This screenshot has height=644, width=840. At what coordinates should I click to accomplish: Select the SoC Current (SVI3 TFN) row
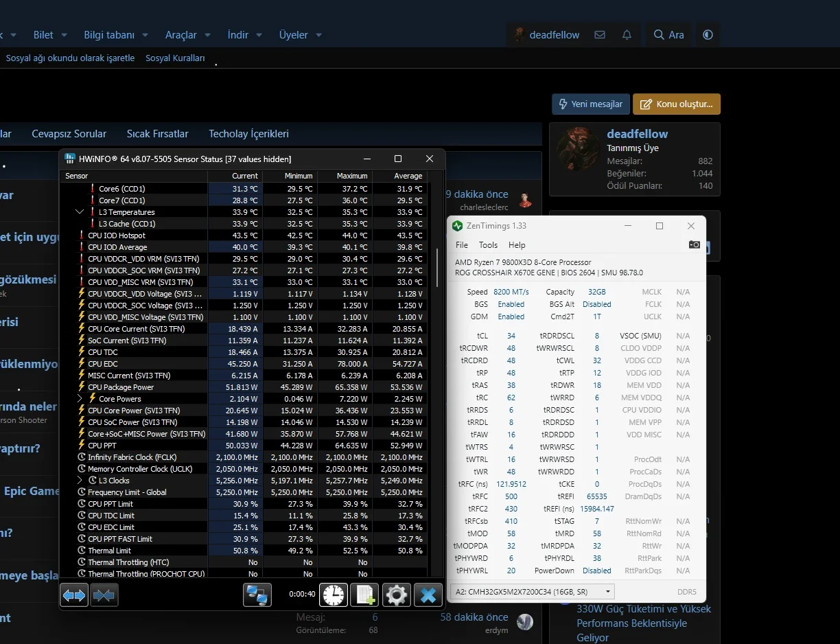[244, 341]
